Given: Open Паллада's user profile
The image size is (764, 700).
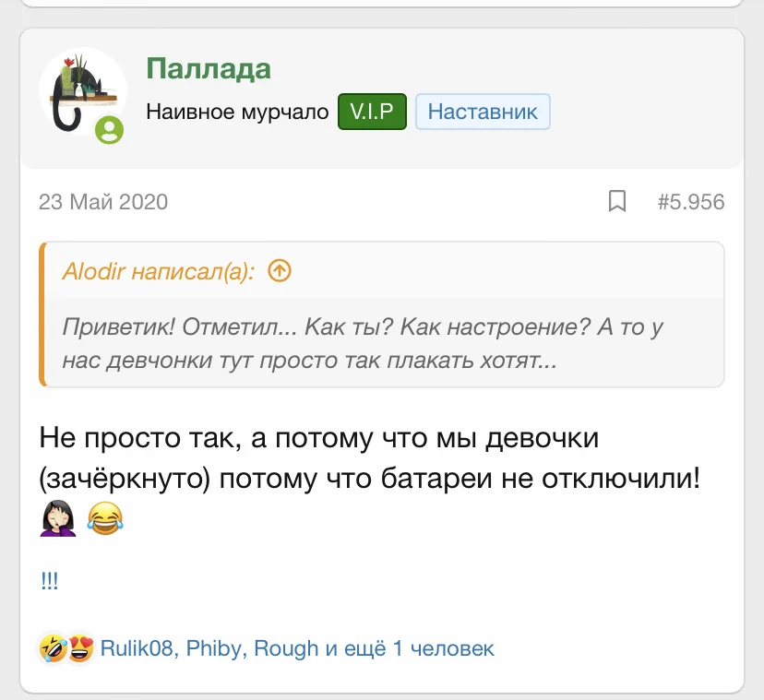Looking at the screenshot, I should click(209, 68).
